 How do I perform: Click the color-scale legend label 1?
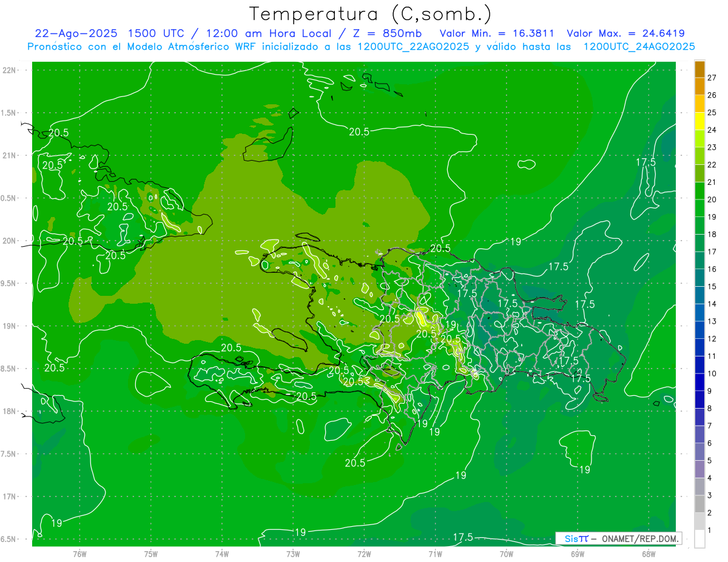pyautogui.click(x=710, y=530)
